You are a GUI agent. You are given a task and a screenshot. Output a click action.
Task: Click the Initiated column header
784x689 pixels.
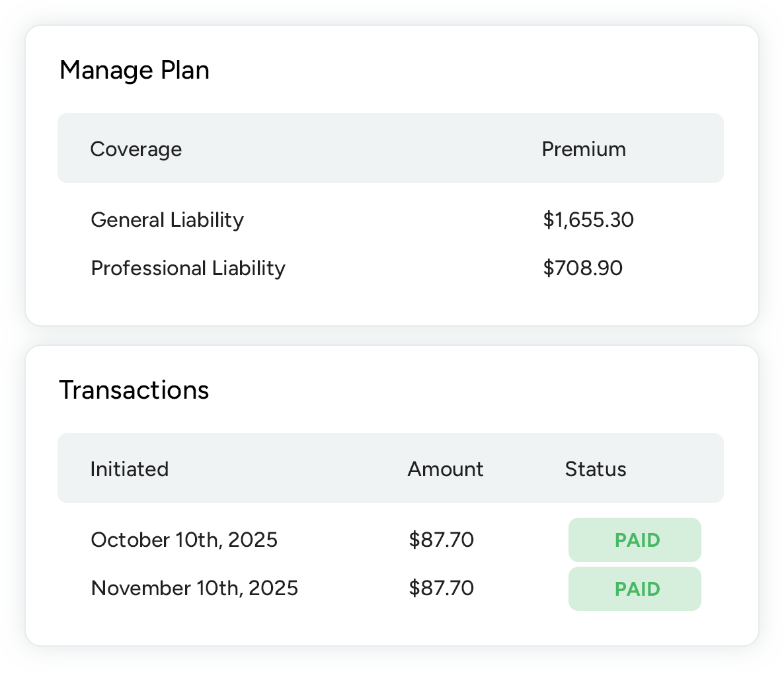tap(130, 469)
